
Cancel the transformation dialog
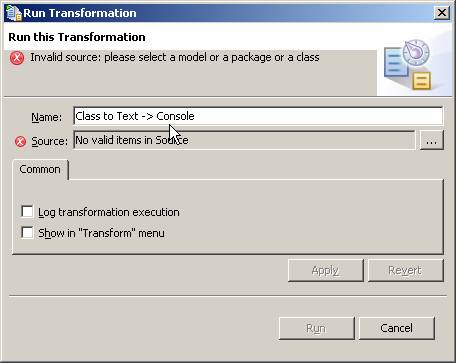coord(396,328)
